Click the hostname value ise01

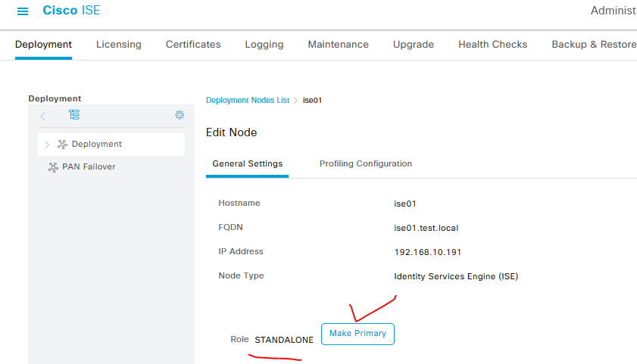pyautogui.click(x=405, y=204)
